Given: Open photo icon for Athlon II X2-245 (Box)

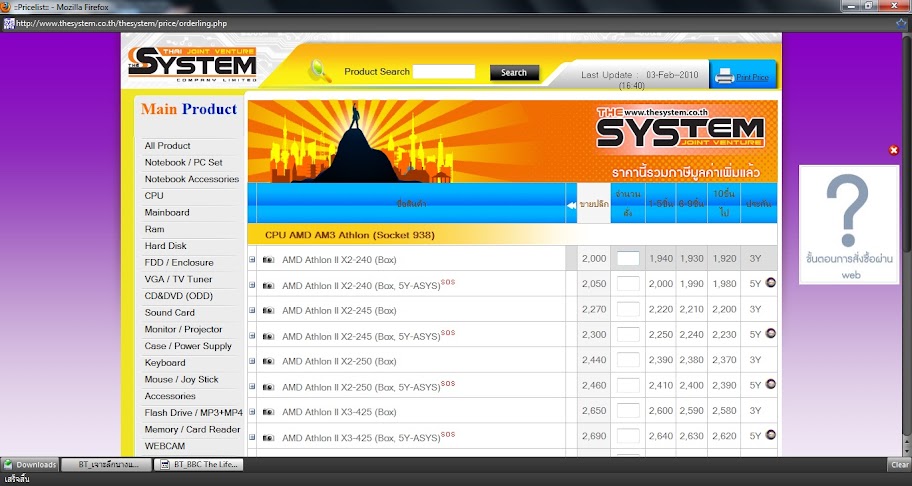Looking at the screenshot, I should tap(268, 310).
